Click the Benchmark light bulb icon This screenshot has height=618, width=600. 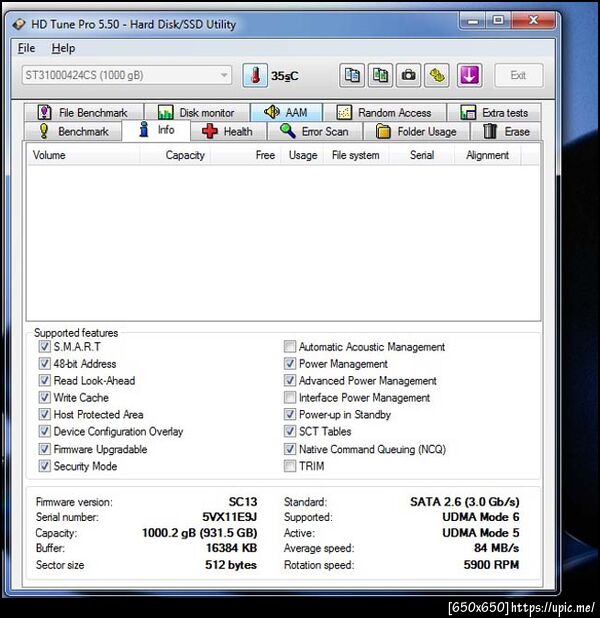click(44, 131)
